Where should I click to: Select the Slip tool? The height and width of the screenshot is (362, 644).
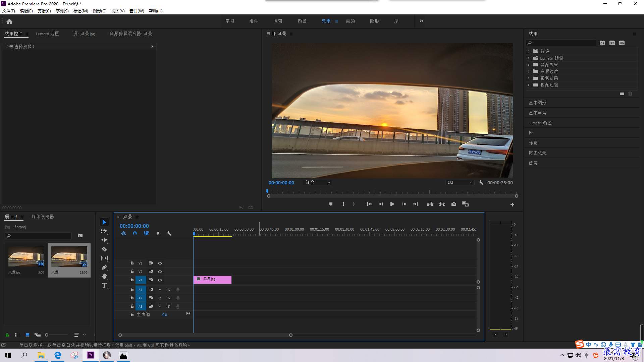104,258
